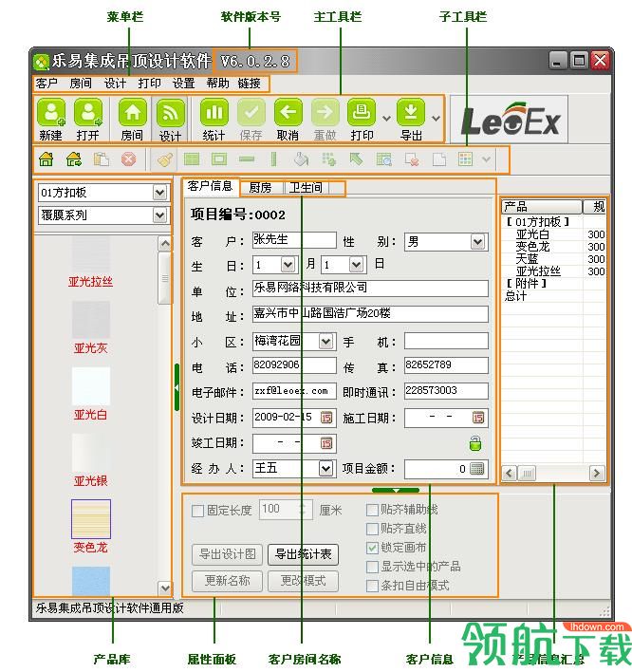Click the horizontal bar tool icon
Viewport: 632px width, 672px height.
click(247, 159)
